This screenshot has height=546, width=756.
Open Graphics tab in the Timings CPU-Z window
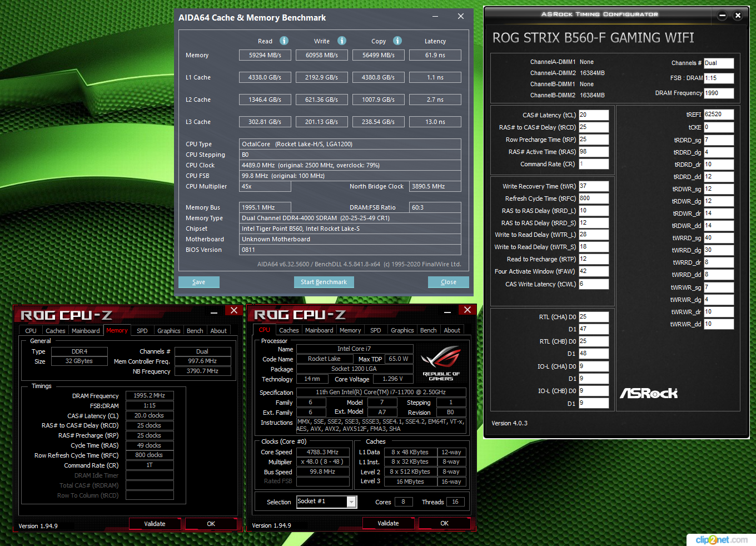click(x=169, y=331)
